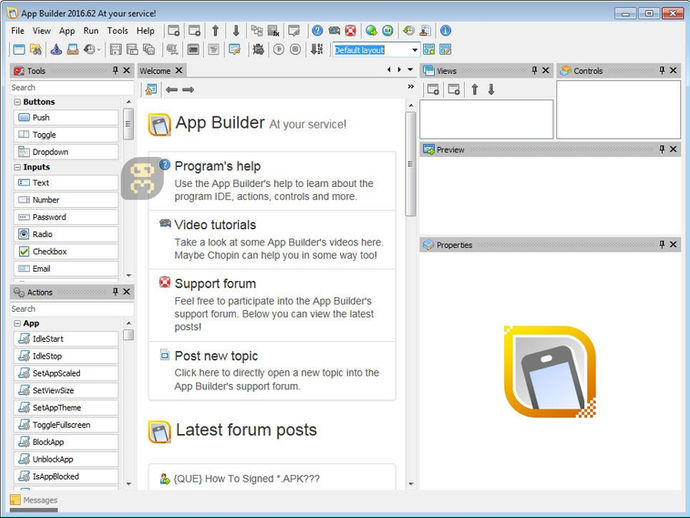Image resolution: width=690 pixels, height=518 pixels.
Task: Click the stop circle icon
Action: click(x=295, y=50)
